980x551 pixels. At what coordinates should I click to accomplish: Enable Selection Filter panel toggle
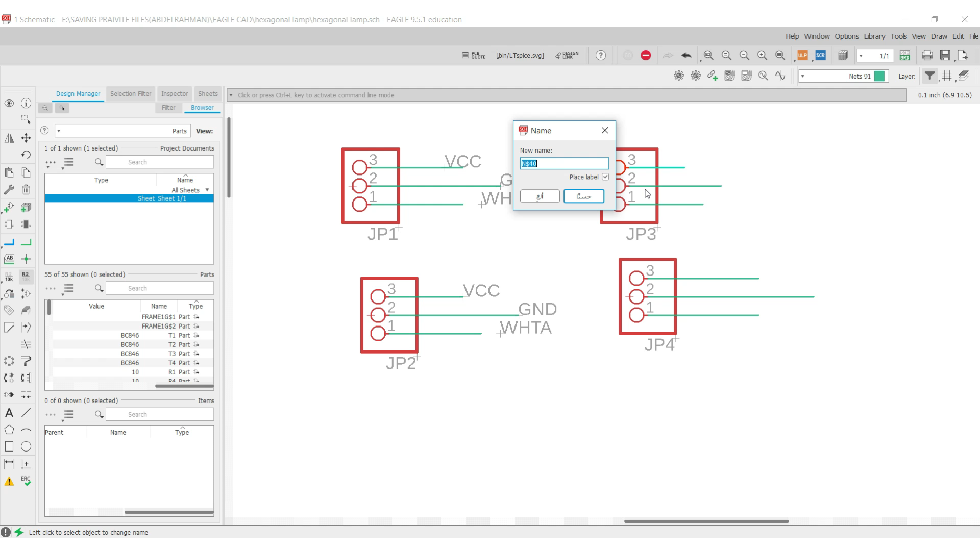131,93
